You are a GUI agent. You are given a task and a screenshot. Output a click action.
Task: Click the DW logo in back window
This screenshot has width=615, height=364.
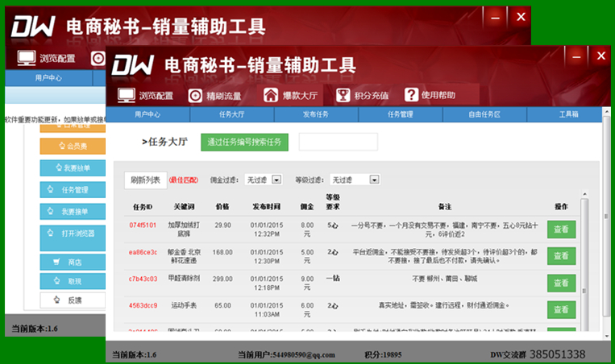[x=33, y=27]
